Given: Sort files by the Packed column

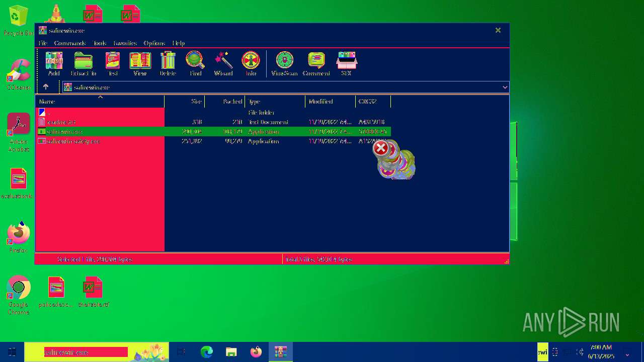Looking at the screenshot, I should (224, 102).
